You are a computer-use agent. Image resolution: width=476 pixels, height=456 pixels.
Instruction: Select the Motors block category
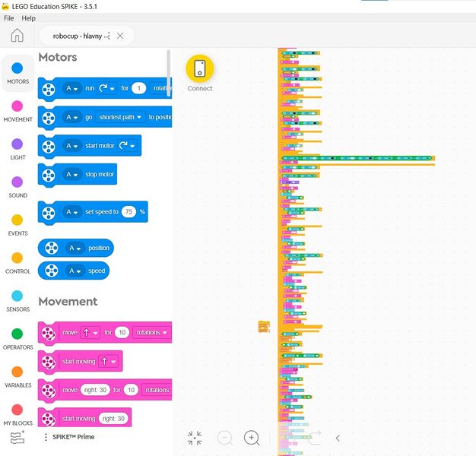point(17,73)
